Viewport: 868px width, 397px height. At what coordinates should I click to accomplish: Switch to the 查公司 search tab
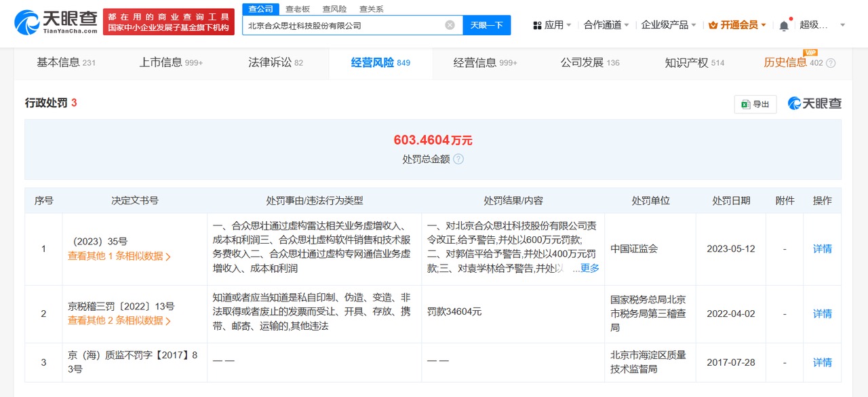click(x=260, y=9)
